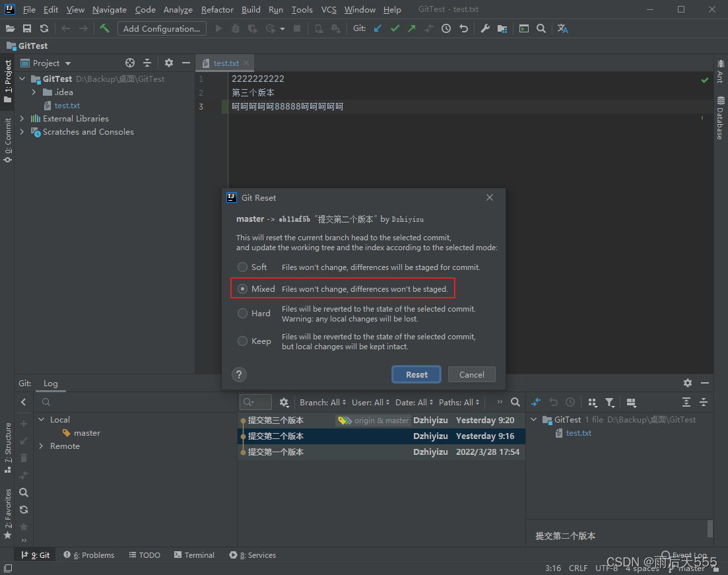Click the Save All toolbar icon
The height and width of the screenshot is (575, 728).
click(27, 29)
